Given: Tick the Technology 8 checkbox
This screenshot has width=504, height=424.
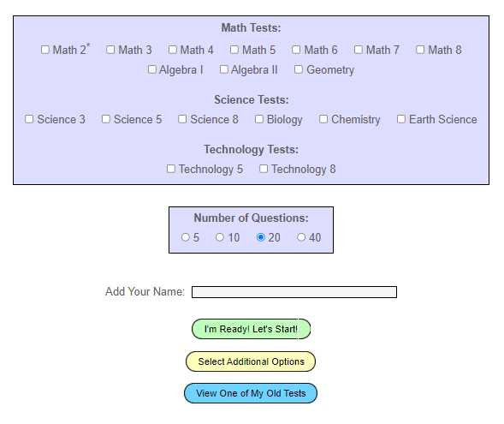Looking at the screenshot, I should tap(264, 169).
